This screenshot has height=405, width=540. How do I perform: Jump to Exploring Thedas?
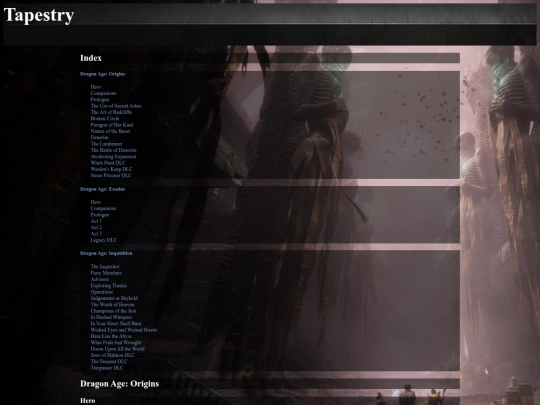[109, 285]
